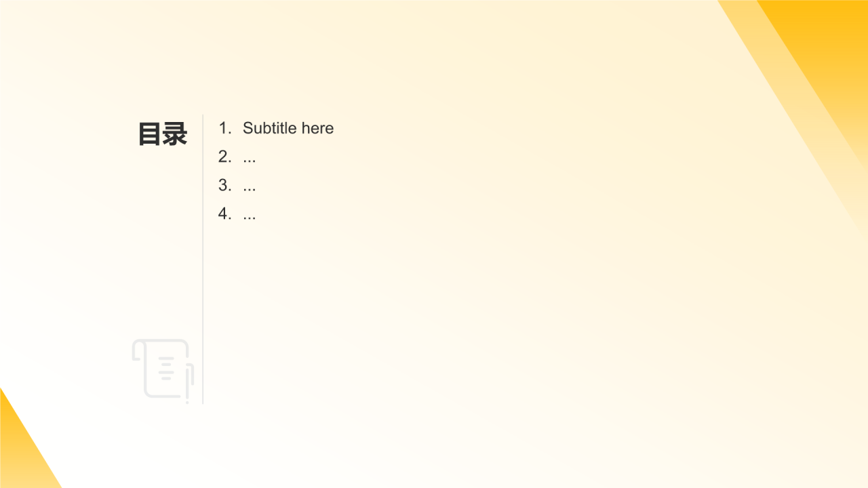Place cursor on the 目 character

(x=150, y=134)
